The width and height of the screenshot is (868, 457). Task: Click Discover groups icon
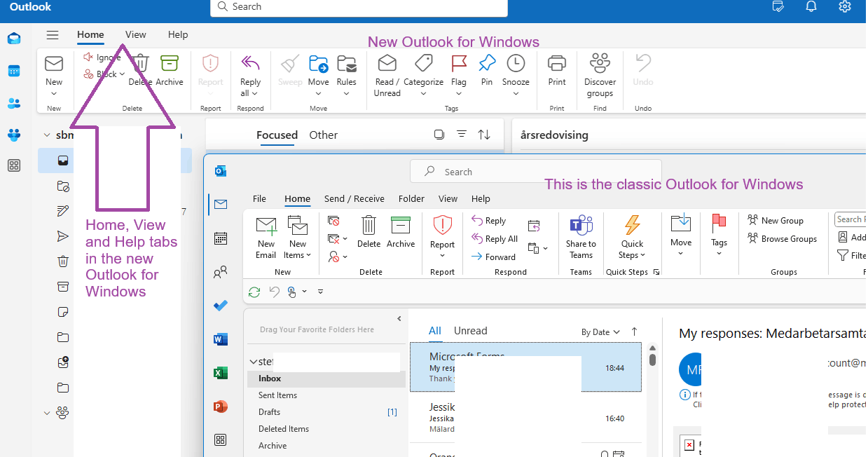(x=600, y=63)
